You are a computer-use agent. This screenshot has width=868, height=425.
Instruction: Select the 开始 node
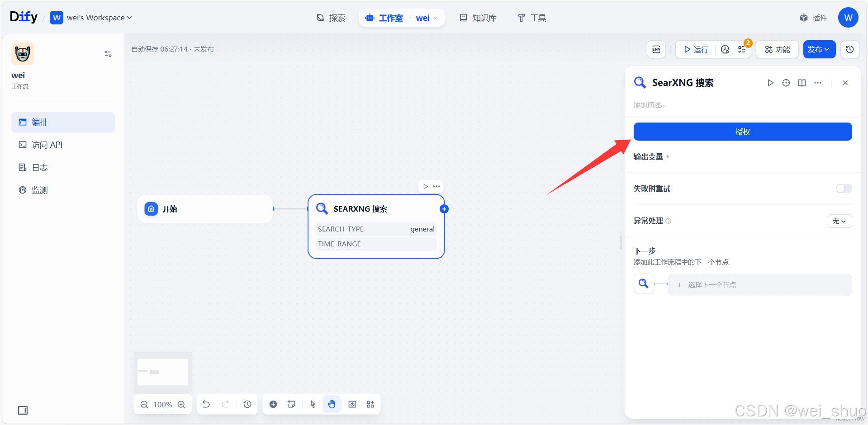(205, 209)
